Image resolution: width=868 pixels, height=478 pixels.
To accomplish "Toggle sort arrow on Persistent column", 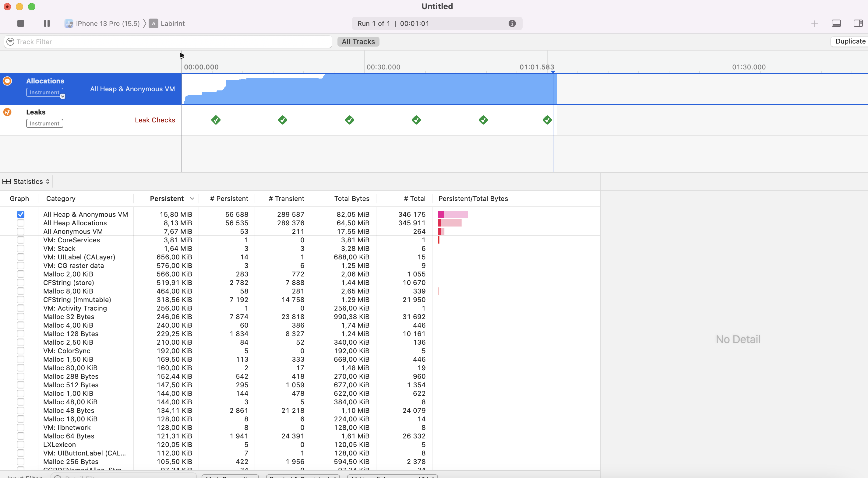I will 192,199.
